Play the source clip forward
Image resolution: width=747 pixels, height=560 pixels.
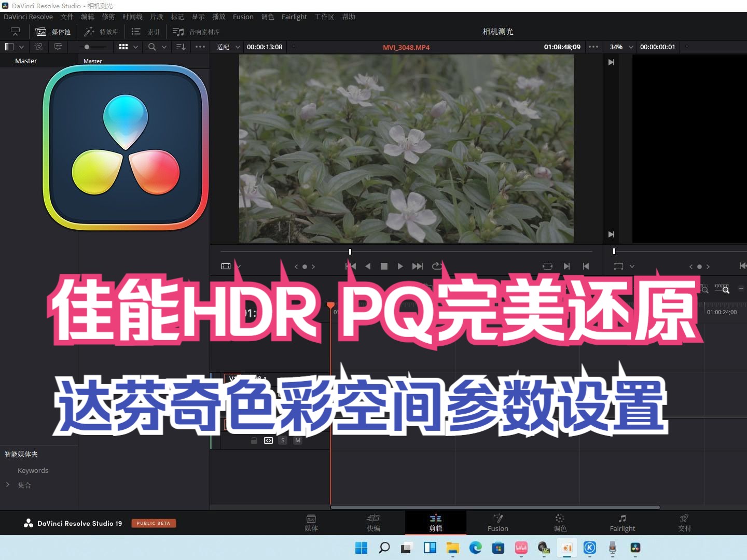(400, 266)
